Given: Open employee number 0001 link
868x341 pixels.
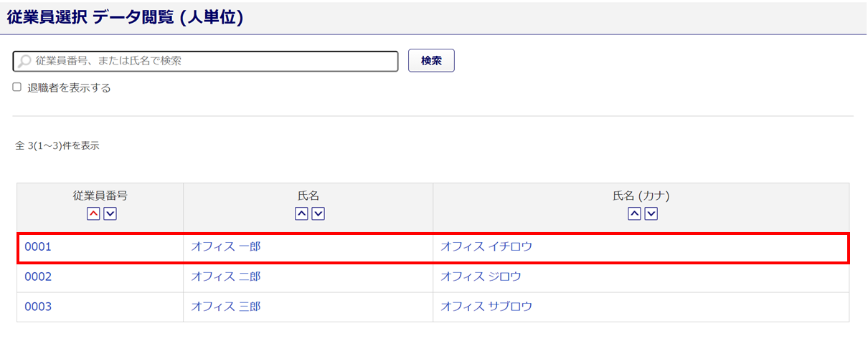Looking at the screenshot, I should pyautogui.click(x=38, y=247).
